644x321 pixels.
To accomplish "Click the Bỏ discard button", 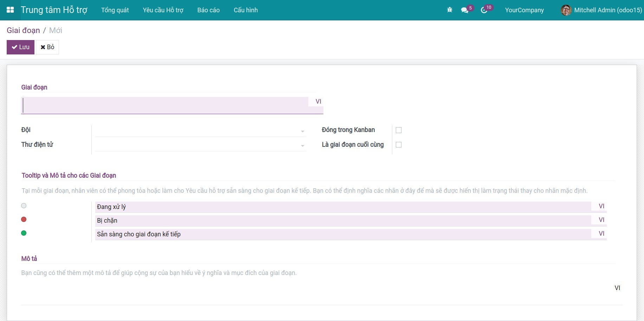I will coord(47,47).
